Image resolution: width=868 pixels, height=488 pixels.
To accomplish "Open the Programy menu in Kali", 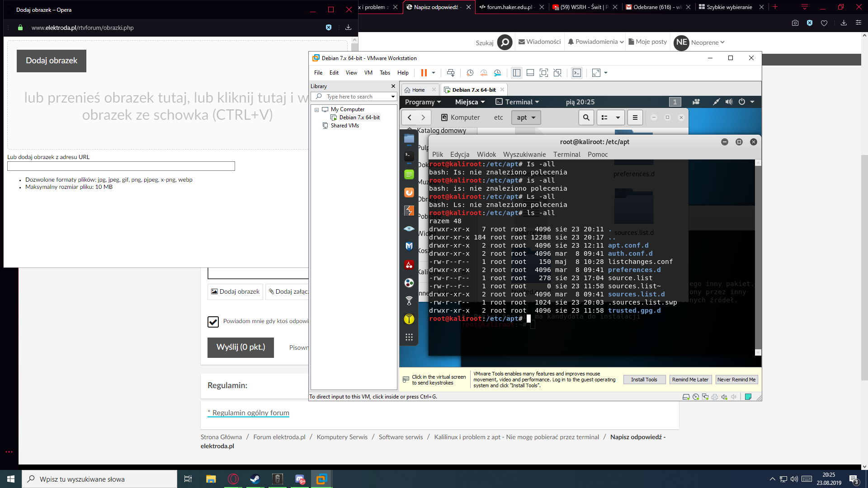I will click(423, 102).
